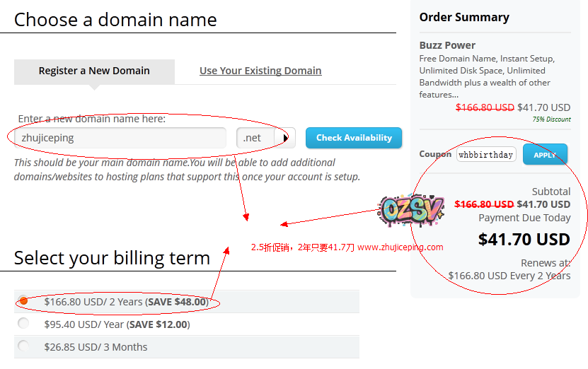
Task: Click the www.zhujiceping.com red link text
Action: tap(400, 247)
